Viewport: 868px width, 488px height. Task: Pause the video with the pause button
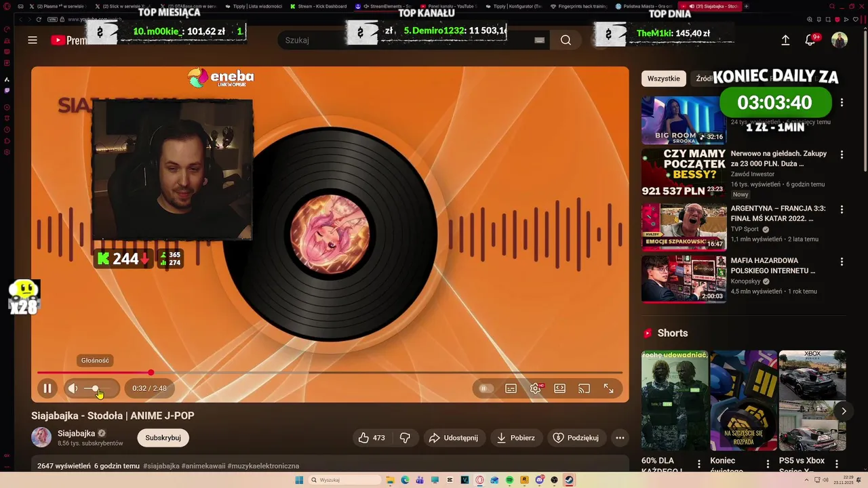(47, 388)
